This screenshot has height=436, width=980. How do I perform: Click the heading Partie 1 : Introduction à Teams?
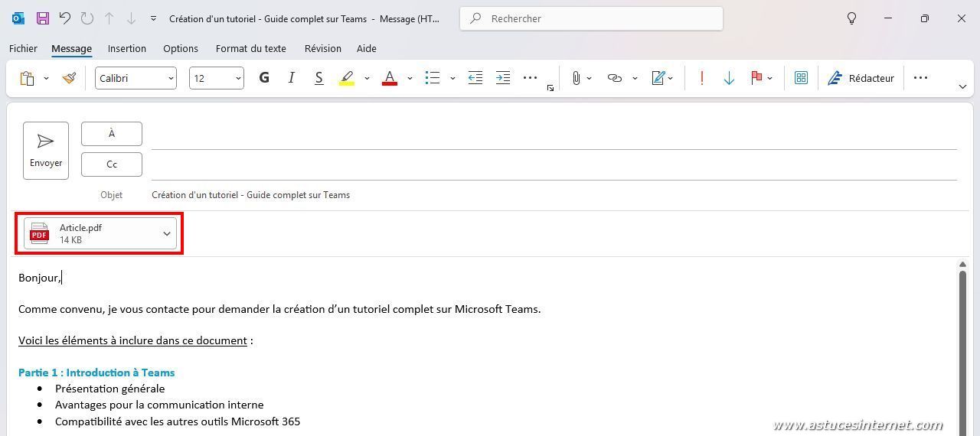click(96, 373)
